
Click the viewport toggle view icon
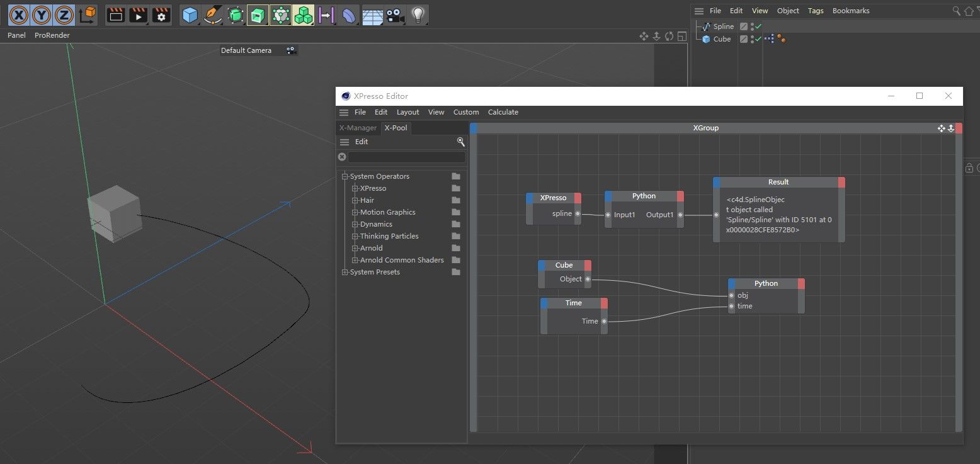click(681, 37)
